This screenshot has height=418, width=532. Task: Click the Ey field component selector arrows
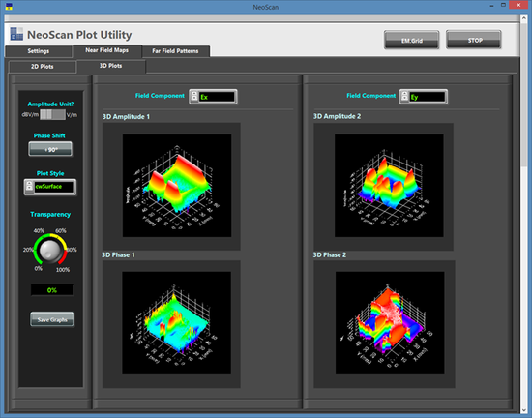[404, 97]
